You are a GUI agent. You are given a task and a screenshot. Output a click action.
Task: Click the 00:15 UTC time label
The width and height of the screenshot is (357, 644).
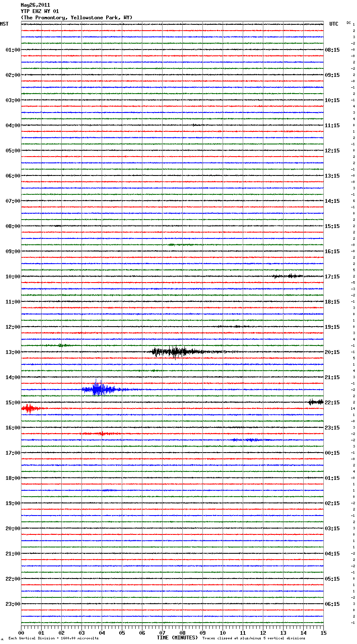[332, 453]
